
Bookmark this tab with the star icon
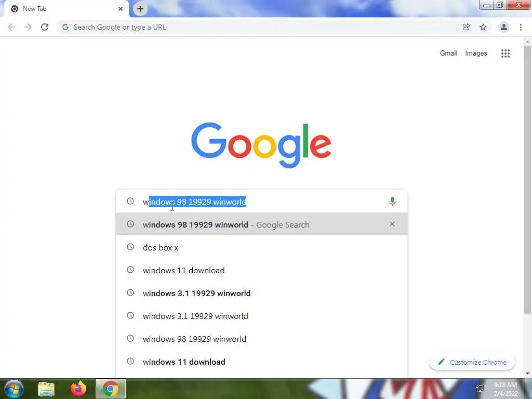(483, 27)
